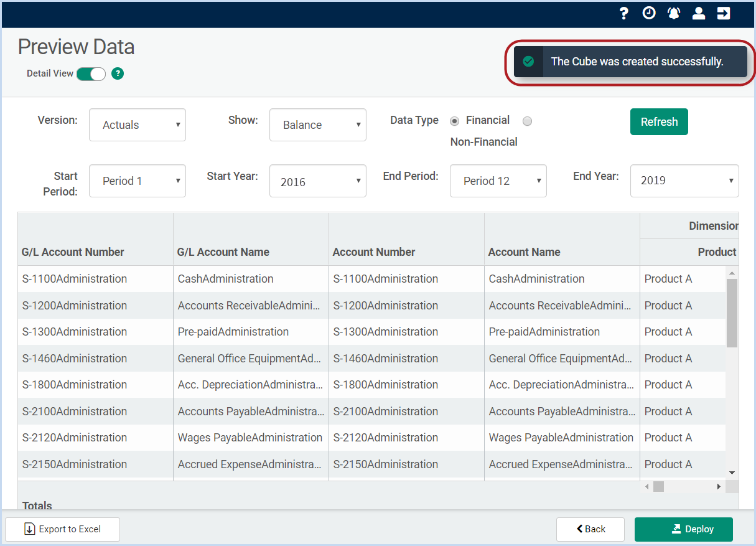Click the Dimension group header
Image resolution: width=756 pixels, height=546 pixels.
point(689,226)
